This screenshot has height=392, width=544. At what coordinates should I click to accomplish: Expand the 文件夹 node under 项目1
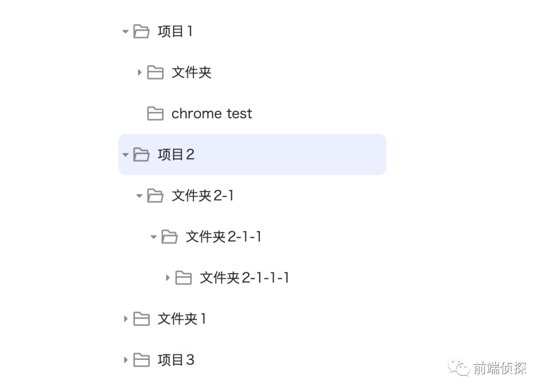[x=140, y=72]
